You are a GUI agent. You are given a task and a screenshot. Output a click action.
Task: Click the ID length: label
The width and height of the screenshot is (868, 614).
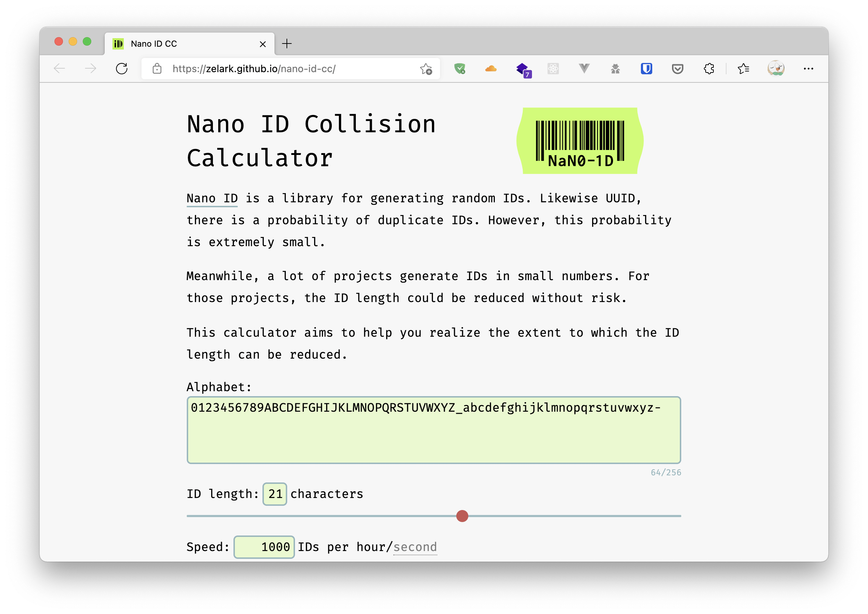click(x=223, y=494)
